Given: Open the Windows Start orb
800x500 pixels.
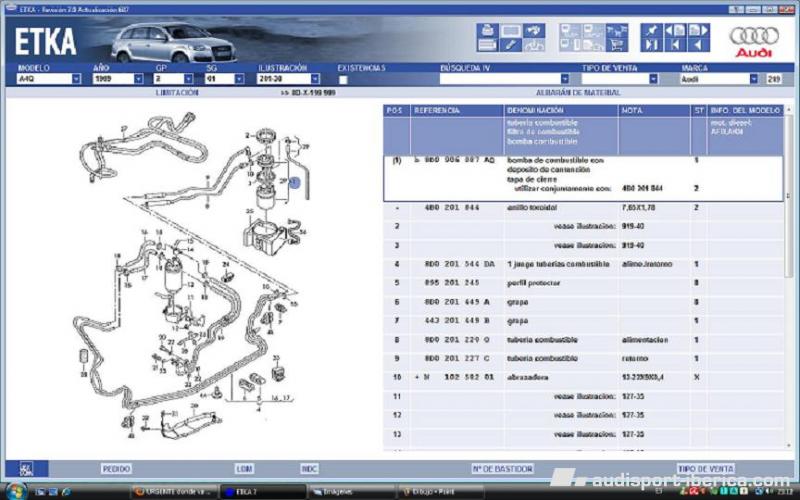Looking at the screenshot, I should tap(15, 491).
